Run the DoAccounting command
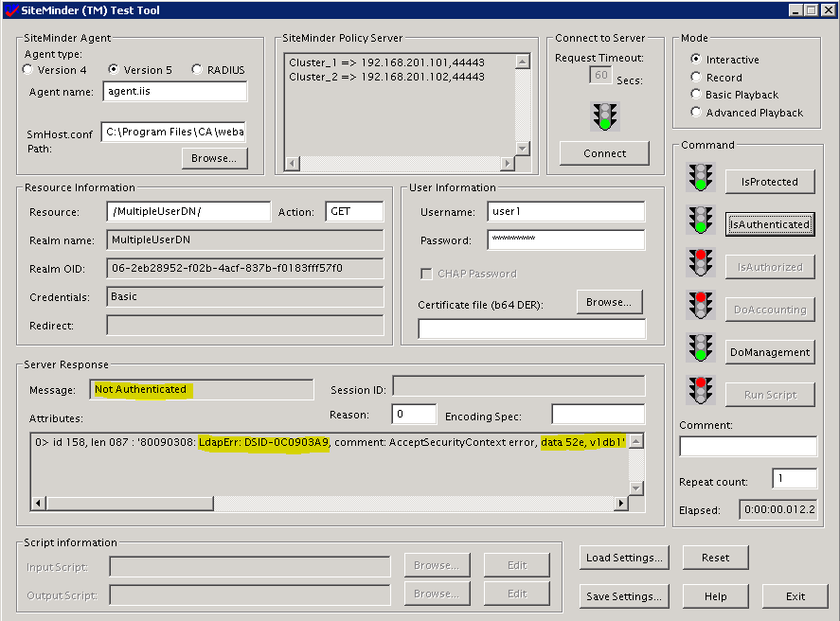The image size is (840, 621). (x=770, y=310)
